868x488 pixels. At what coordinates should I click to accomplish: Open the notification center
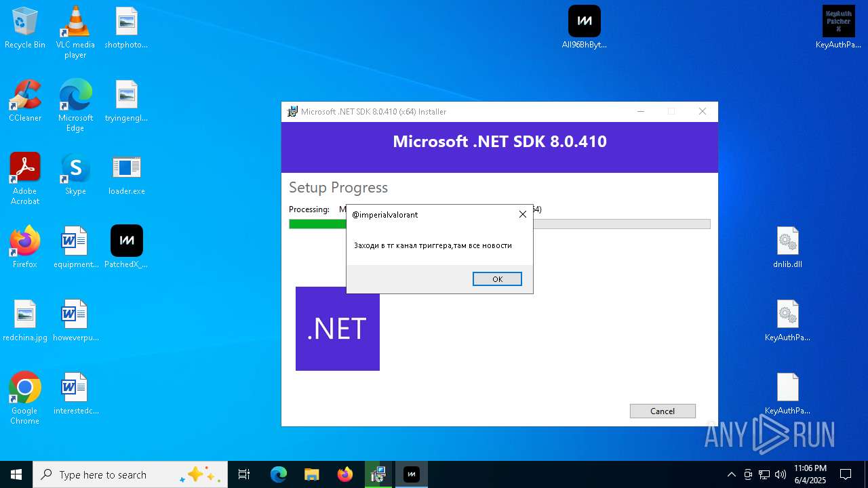point(846,474)
